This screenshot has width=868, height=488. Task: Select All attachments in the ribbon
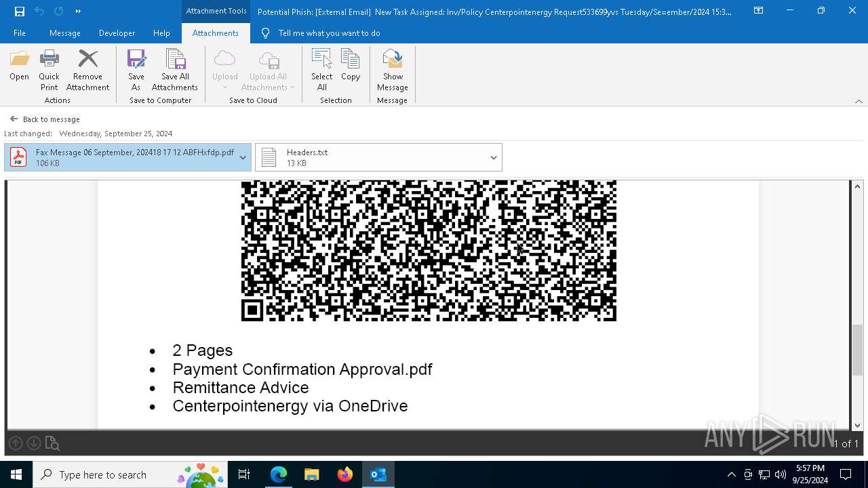[x=321, y=70]
